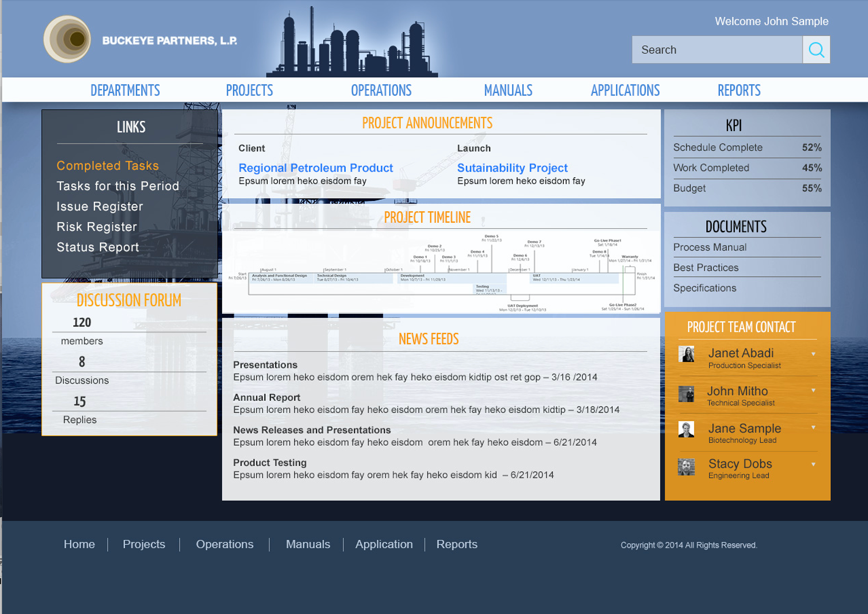
Task: Click Jane Sample's profile photo
Action: coord(686,429)
